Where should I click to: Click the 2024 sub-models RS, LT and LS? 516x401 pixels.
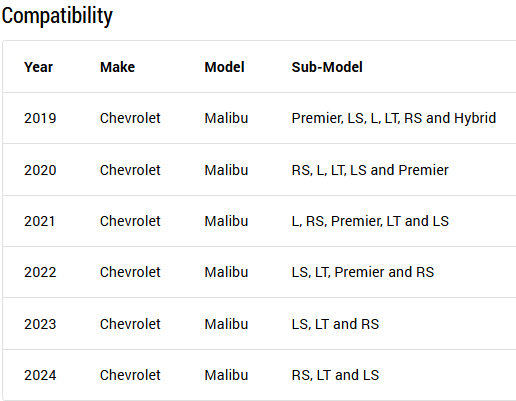coord(335,375)
